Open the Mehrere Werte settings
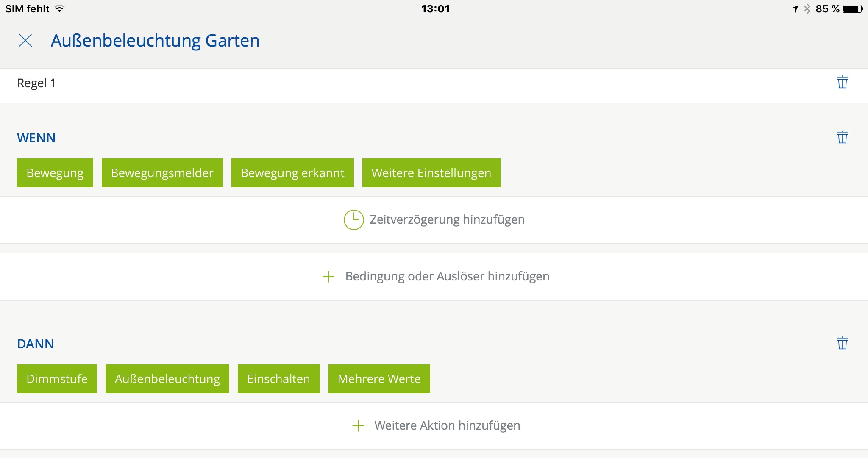 379,379
